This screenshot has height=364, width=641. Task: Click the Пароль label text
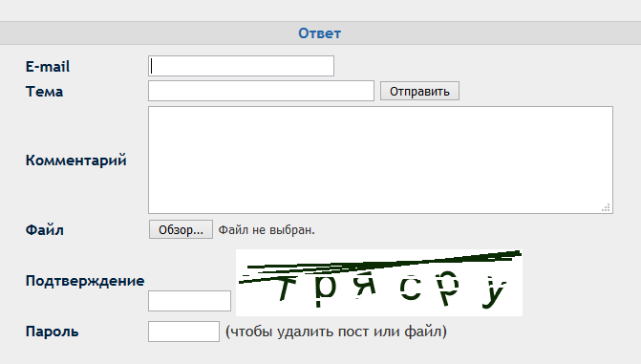click(52, 332)
